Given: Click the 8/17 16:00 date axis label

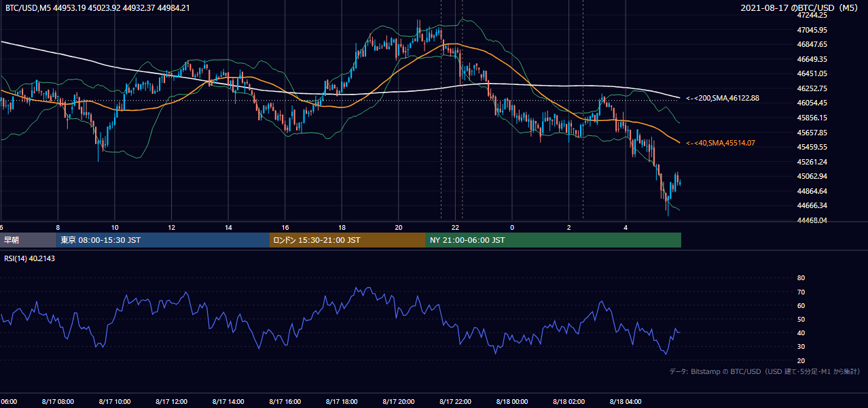Looking at the screenshot, I should click(x=285, y=402).
